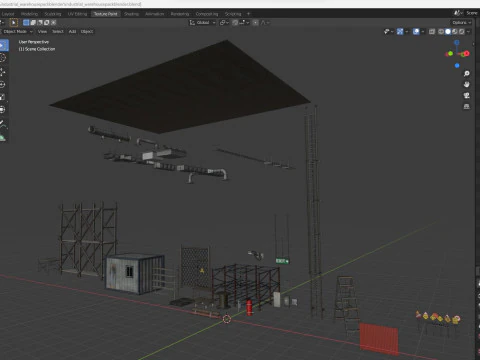Open the Select menu
Viewport: 480px width, 360px height.
point(58,32)
